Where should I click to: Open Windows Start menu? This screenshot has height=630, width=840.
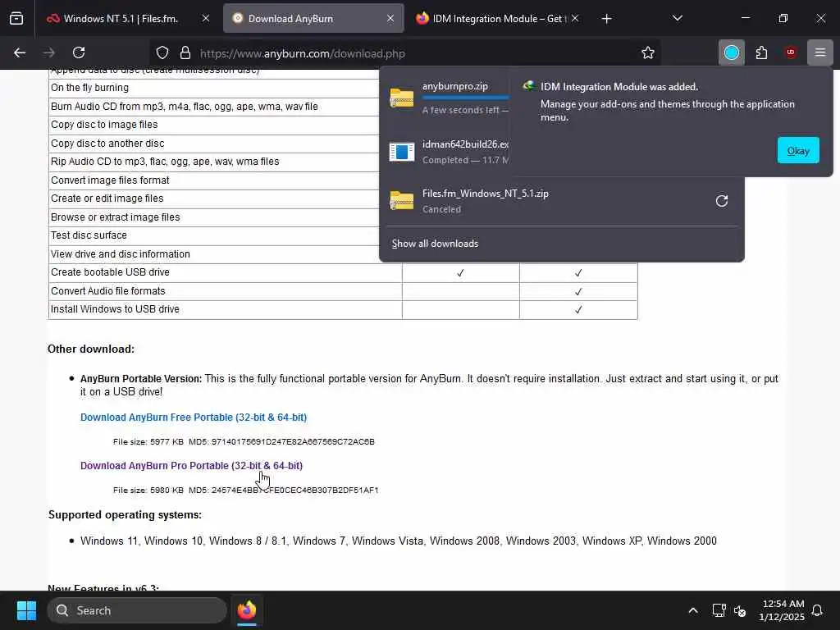pos(26,610)
